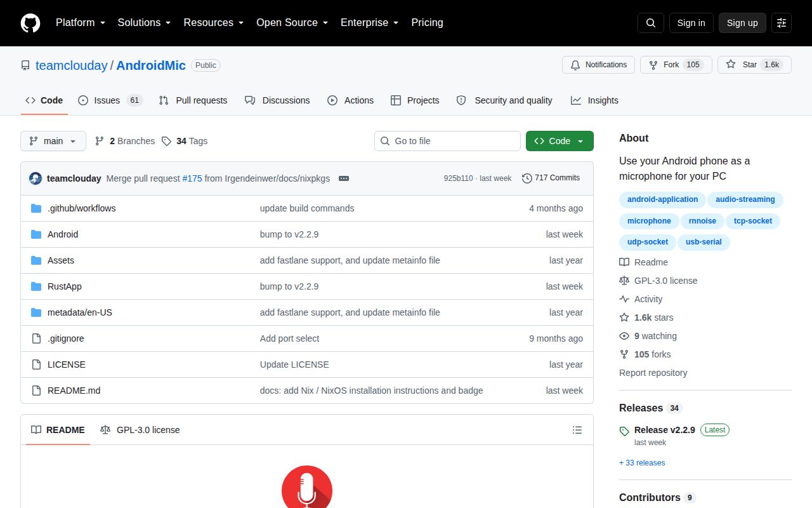Click the file icon for LICENSE
Image resolution: width=812 pixels, height=508 pixels.
coord(36,364)
